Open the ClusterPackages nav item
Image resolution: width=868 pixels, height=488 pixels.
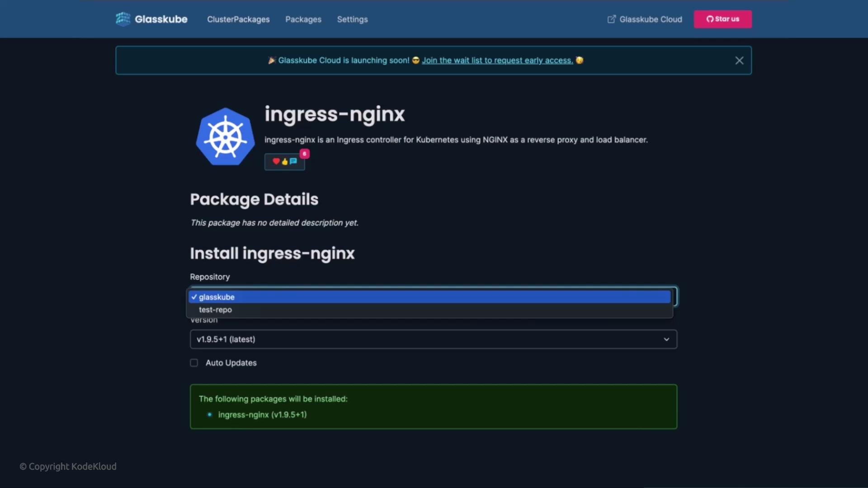pyautogui.click(x=238, y=19)
